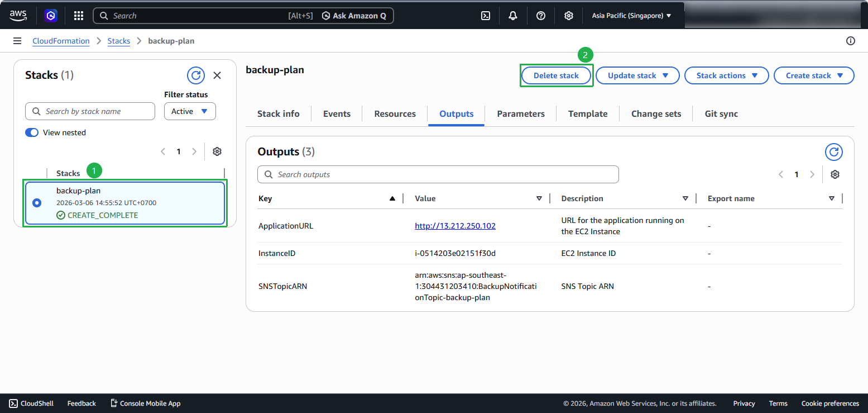The height and width of the screenshot is (413, 868).
Task: Open the services grid menu icon
Action: [79, 16]
